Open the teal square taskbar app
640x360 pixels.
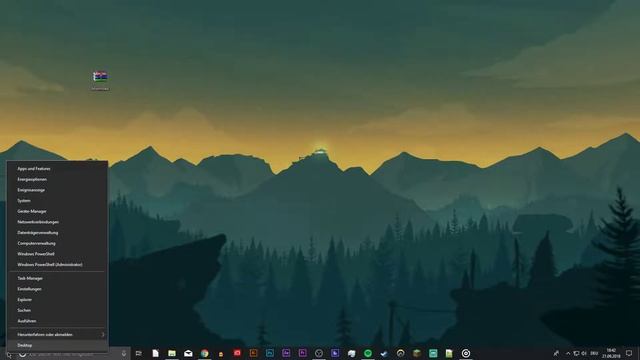[433, 353]
